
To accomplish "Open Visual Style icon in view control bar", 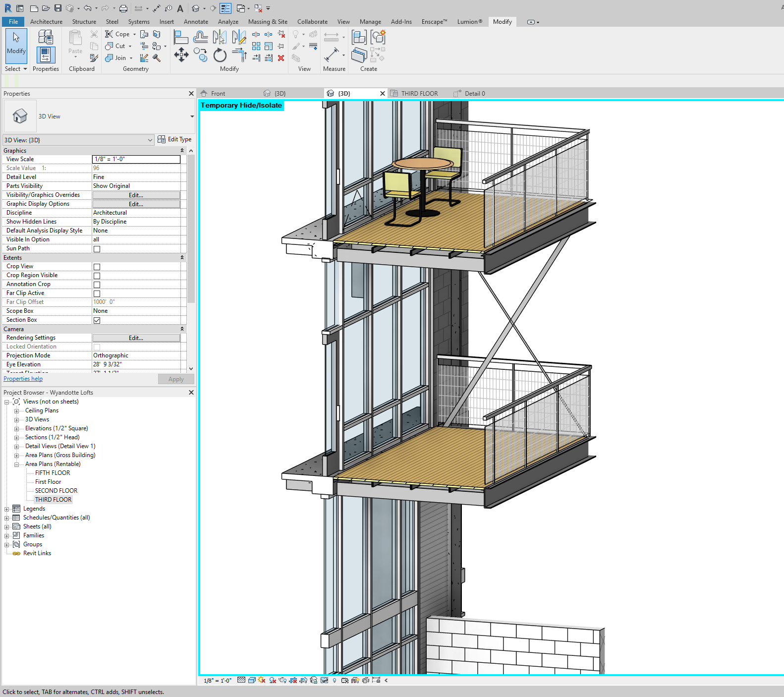I will pyautogui.click(x=252, y=680).
